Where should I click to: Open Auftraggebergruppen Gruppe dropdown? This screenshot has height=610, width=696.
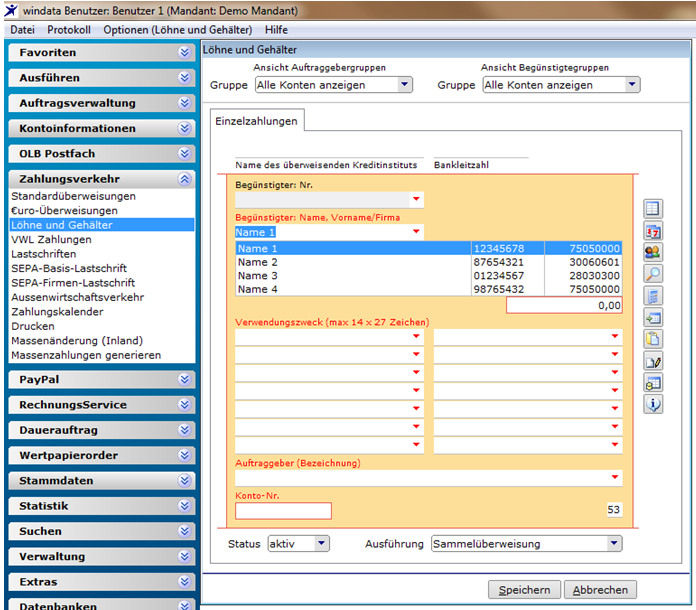[334, 85]
